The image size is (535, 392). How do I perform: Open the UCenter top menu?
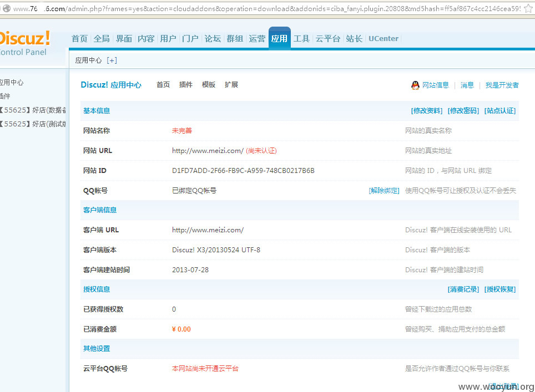[383, 38]
